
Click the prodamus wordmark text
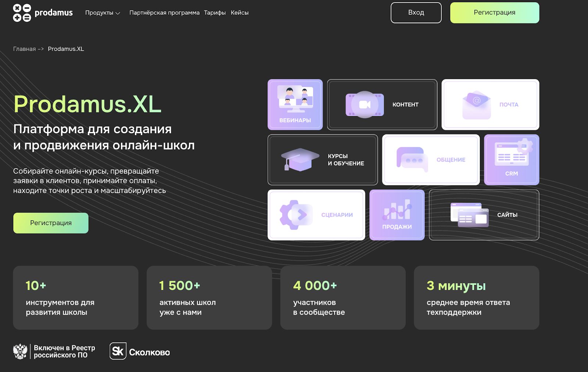click(54, 13)
